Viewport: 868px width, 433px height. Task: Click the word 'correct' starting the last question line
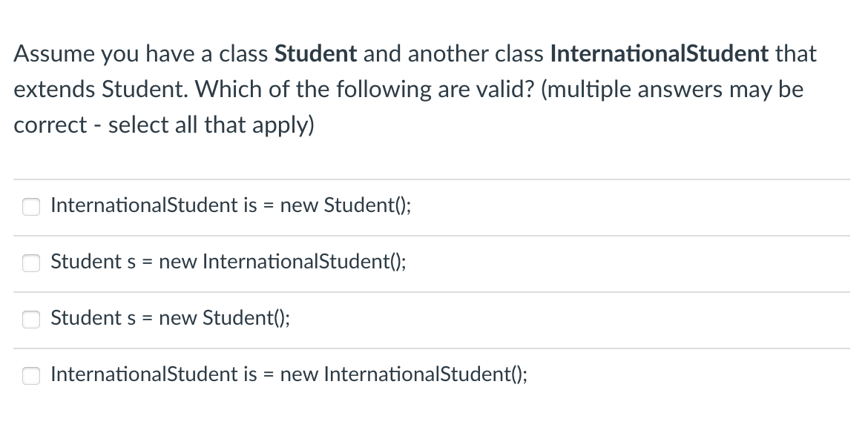click(x=50, y=125)
